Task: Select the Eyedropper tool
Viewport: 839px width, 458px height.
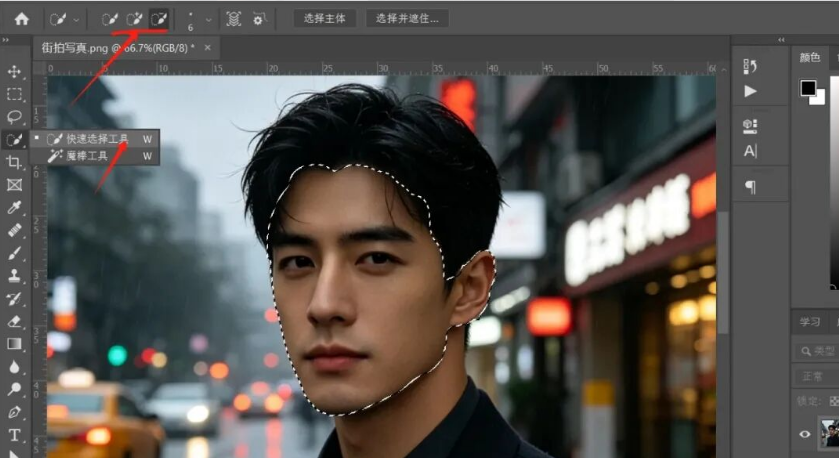Action: click(x=14, y=208)
